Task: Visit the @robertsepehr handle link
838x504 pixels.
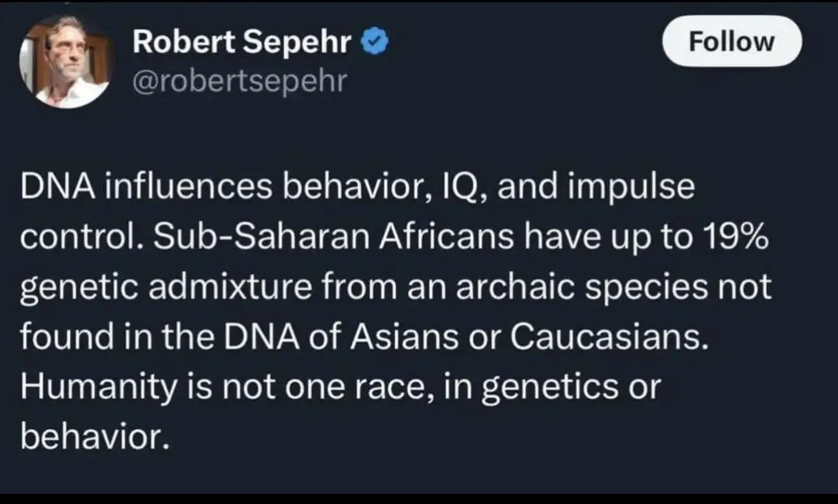Action: [x=240, y=81]
